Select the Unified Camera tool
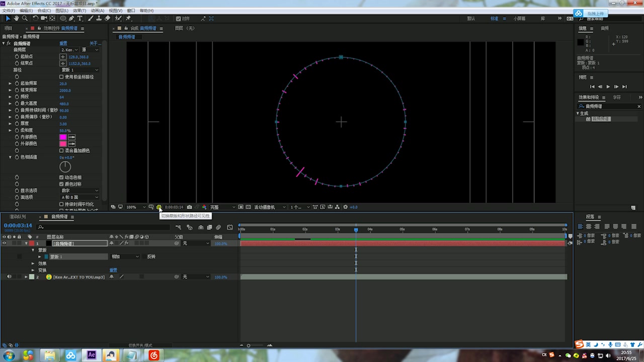Viewport: 644px width, 362px height. (x=44, y=18)
